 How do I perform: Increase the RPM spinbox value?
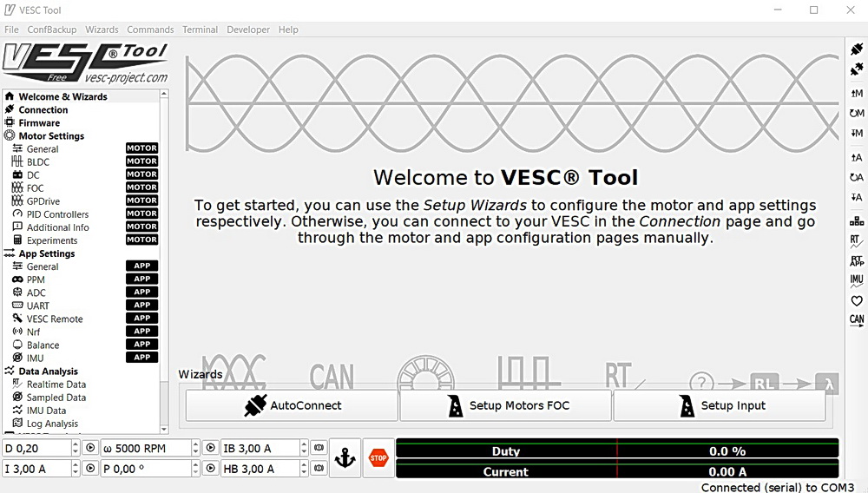pyautogui.click(x=195, y=444)
